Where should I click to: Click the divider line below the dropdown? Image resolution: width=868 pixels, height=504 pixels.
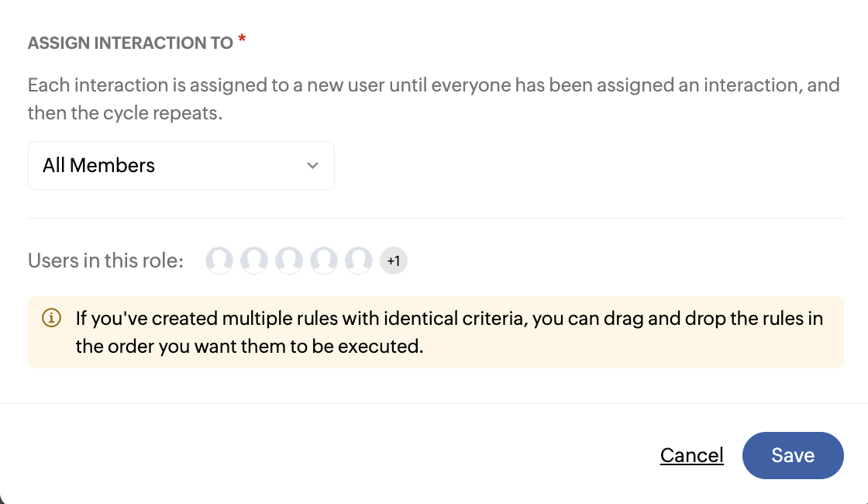[436, 219]
